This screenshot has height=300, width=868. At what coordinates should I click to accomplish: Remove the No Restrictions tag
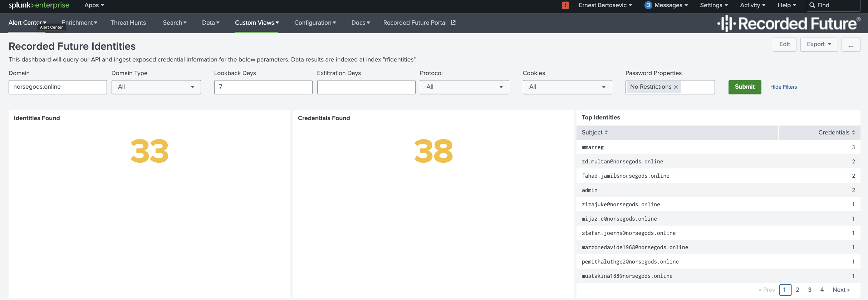(676, 87)
